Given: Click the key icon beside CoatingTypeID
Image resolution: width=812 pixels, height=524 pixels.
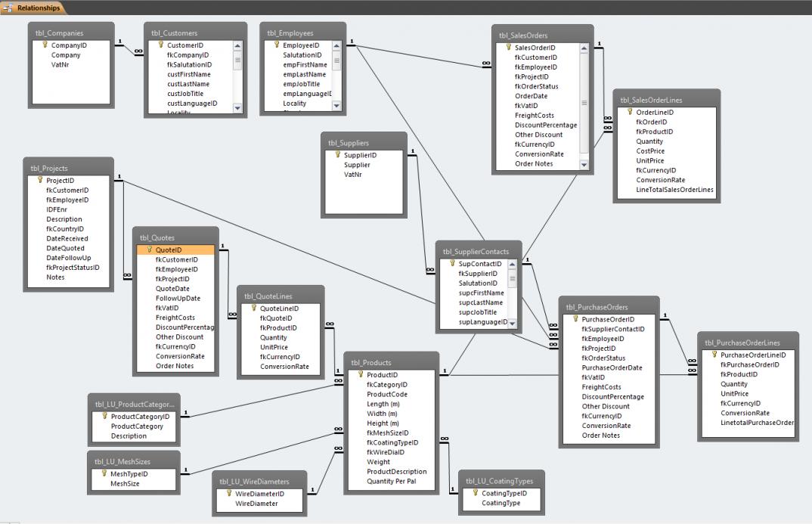Looking at the screenshot, I should tap(476, 493).
